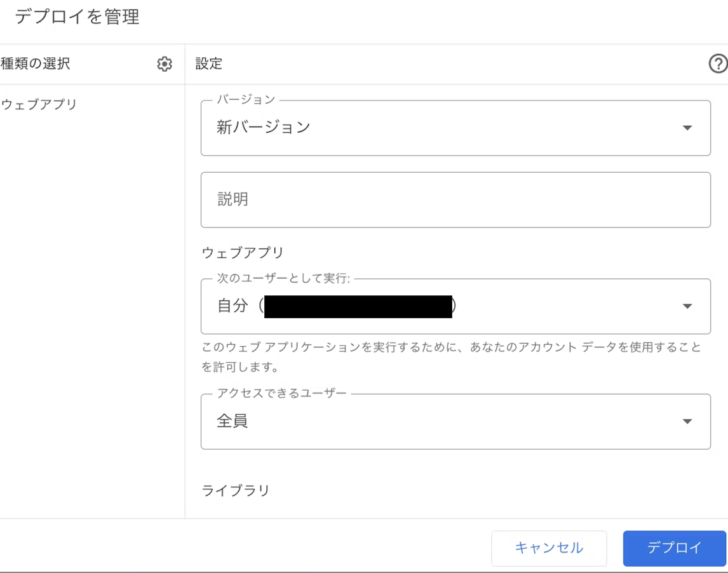Expand the 次のユーザーとして実行 dropdown arrow
This screenshot has height=573, width=728.
(687, 306)
